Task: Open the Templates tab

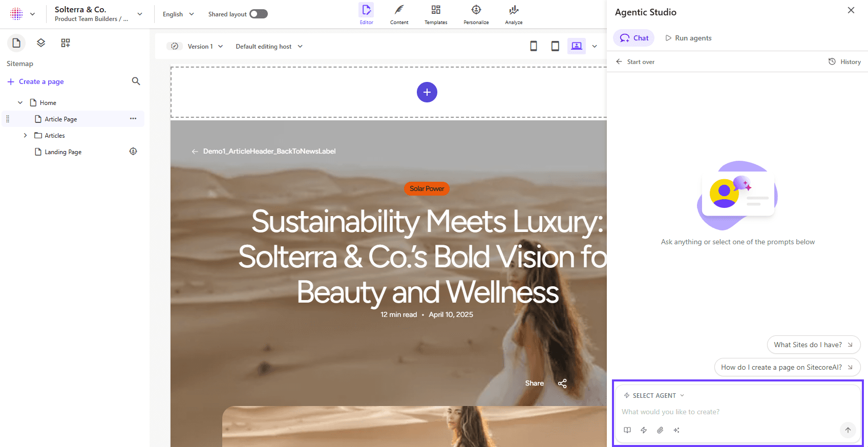Action: pyautogui.click(x=436, y=14)
